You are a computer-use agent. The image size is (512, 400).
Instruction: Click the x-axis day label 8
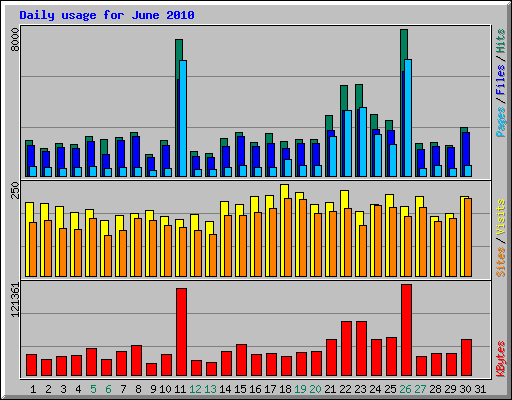pyautogui.click(x=138, y=389)
